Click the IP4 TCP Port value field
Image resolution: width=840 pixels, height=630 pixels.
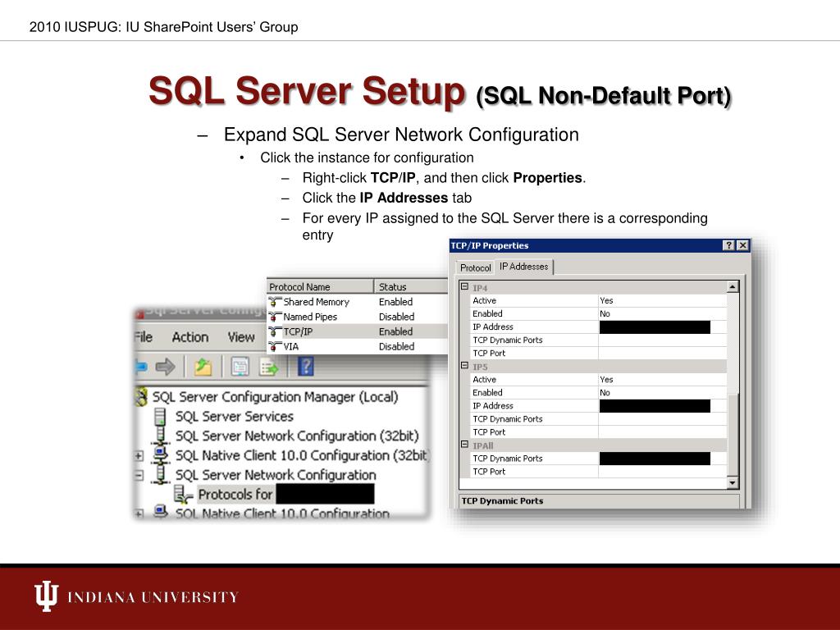(662, 353)
